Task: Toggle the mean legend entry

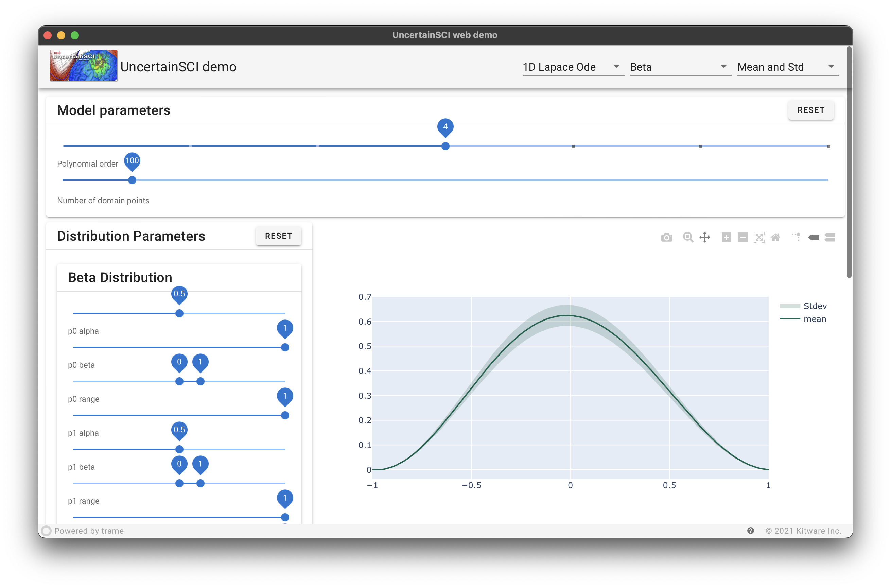Action: point(803,319)
